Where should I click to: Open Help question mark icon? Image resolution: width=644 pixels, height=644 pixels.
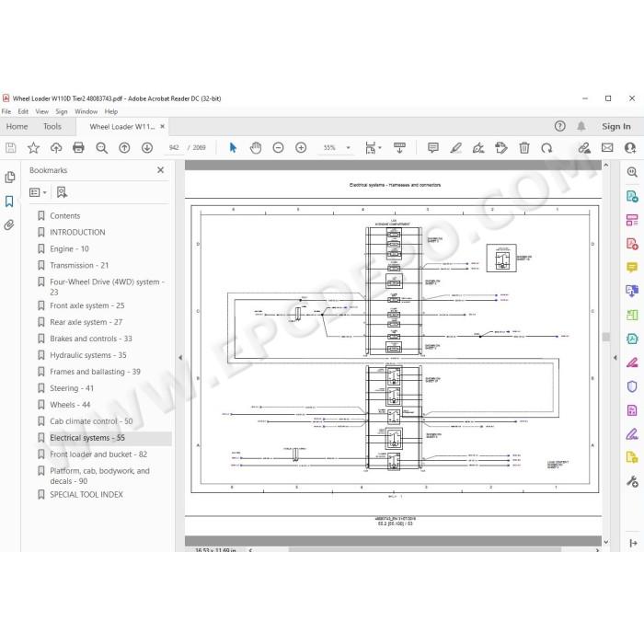[x=559, y=126]
